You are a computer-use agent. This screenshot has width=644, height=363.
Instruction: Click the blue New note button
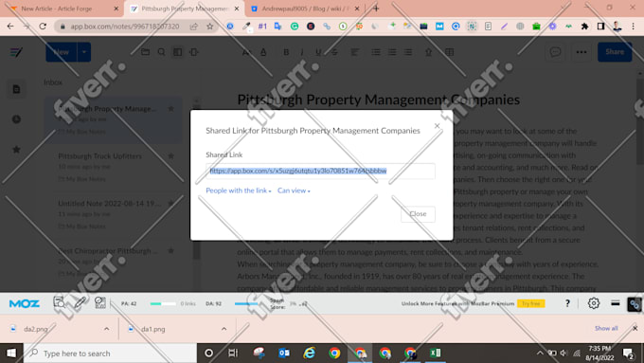click(62, 52)
